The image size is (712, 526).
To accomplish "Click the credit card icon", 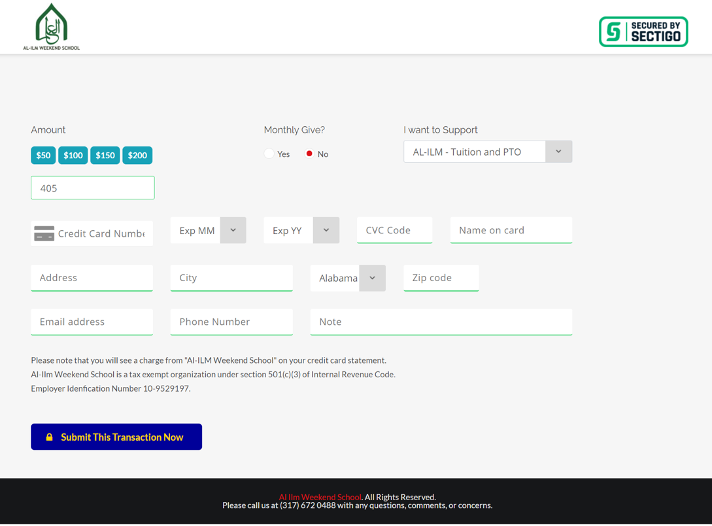I will [x=44, y=233].
